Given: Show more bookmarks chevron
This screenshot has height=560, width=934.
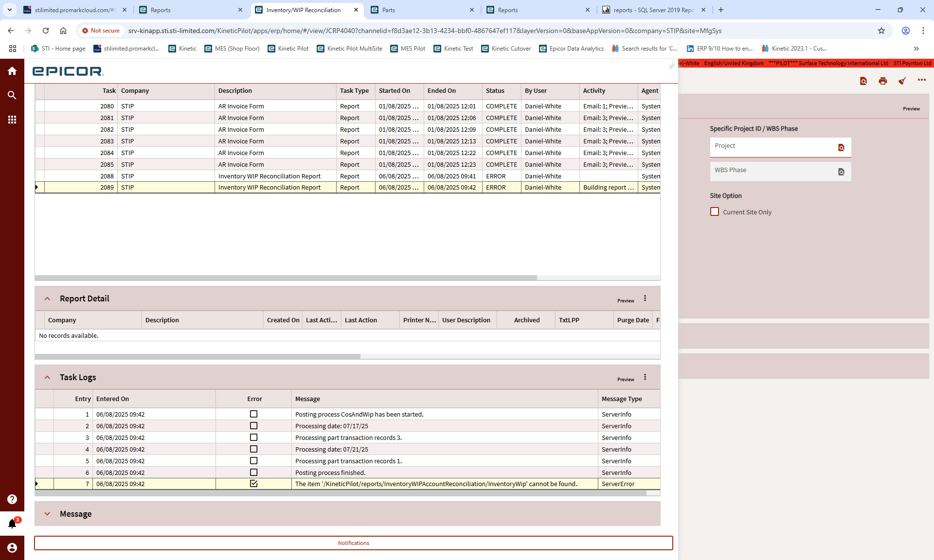Looking at the screenshot, I should tap(916, 49).
